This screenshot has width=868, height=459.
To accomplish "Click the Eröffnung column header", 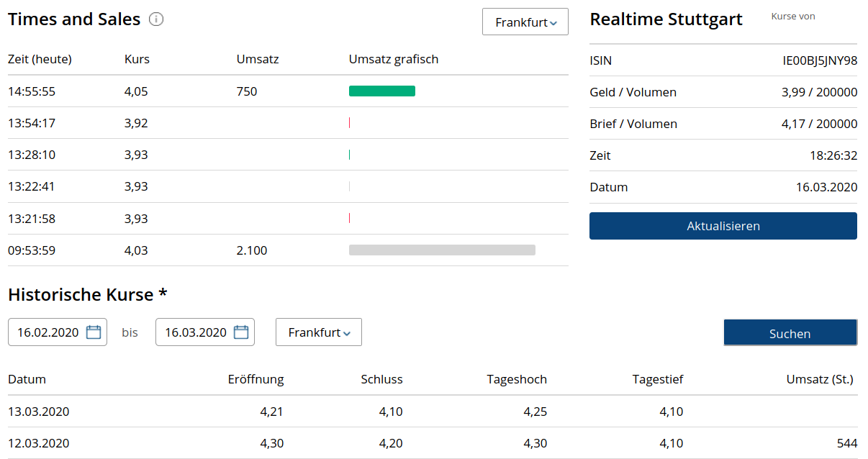I will tap(256, 379).
